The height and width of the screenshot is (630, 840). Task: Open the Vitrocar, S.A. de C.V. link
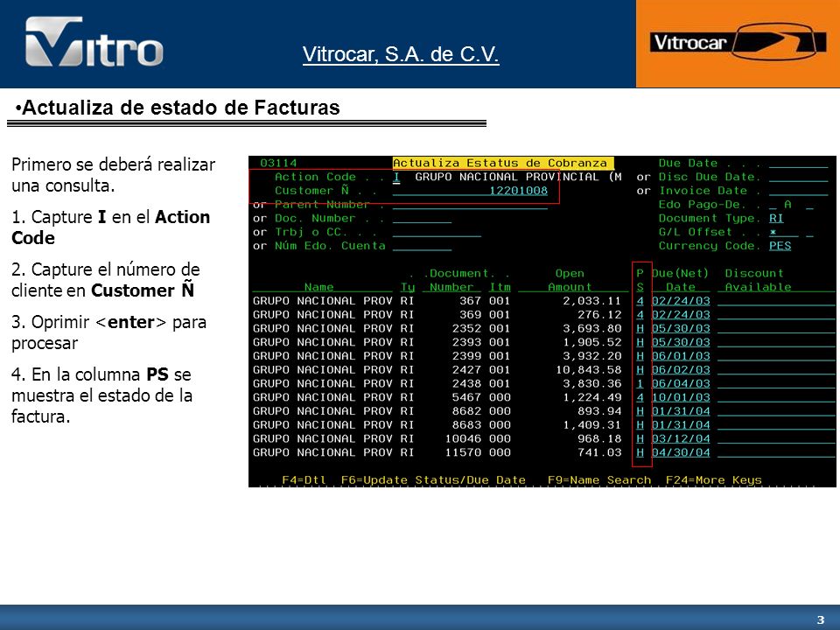pyautogui.click(x=401, y=54)
